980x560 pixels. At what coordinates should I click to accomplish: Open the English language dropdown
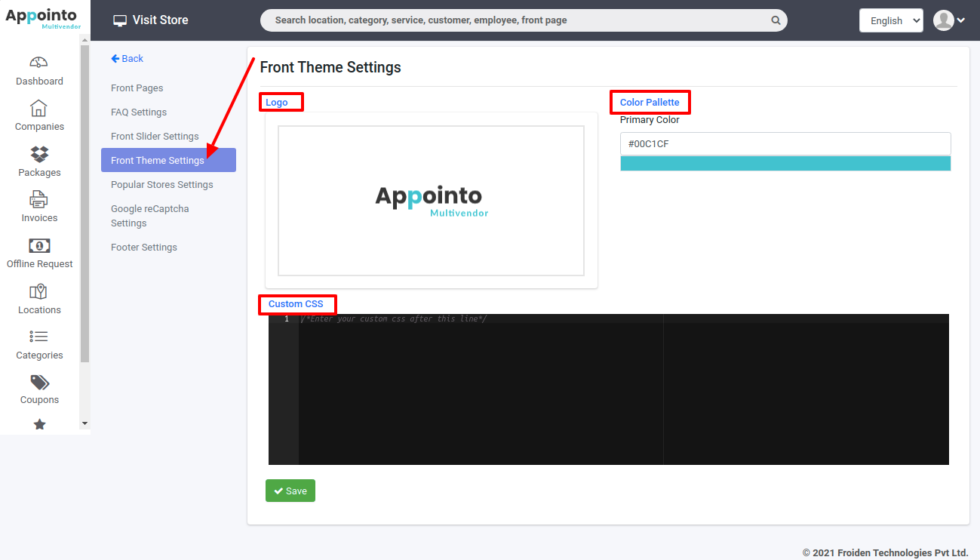click(x=891, y=20)
